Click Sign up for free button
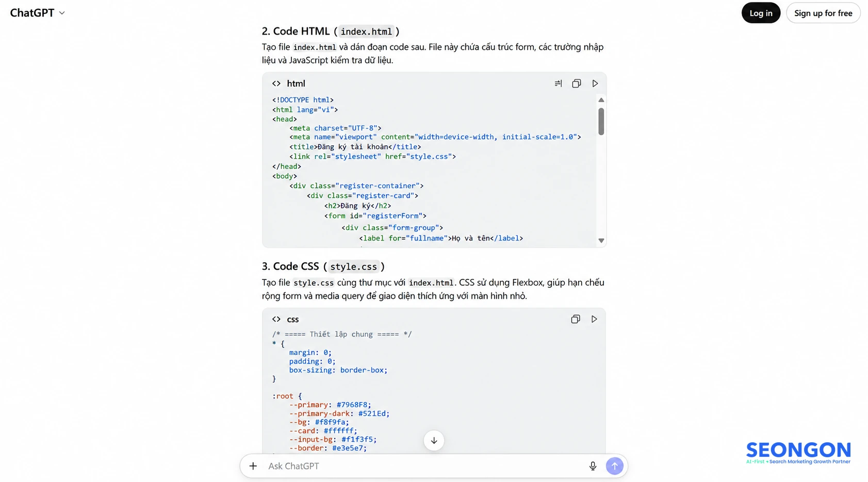868x482 pixels. 823,13
